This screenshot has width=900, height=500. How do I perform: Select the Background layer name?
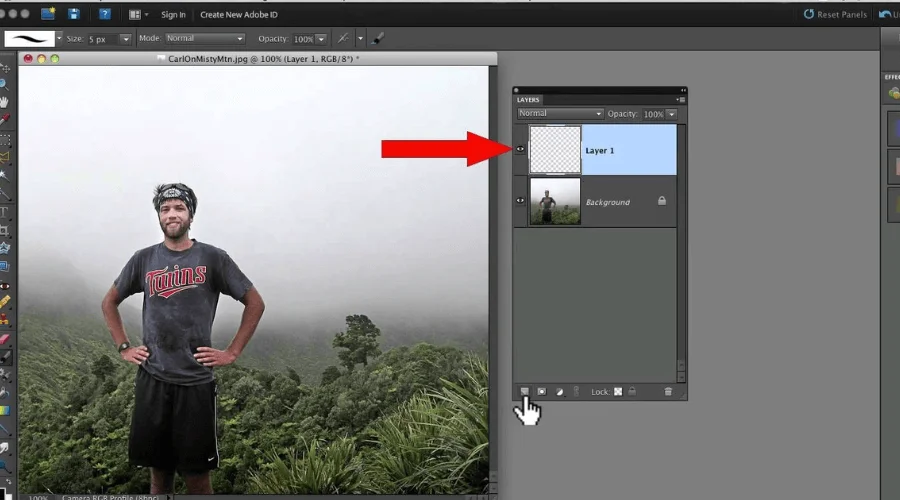point(608,202)
